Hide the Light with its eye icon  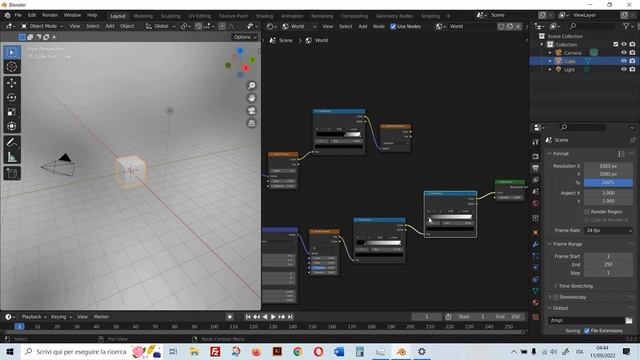tap(624, 69)
